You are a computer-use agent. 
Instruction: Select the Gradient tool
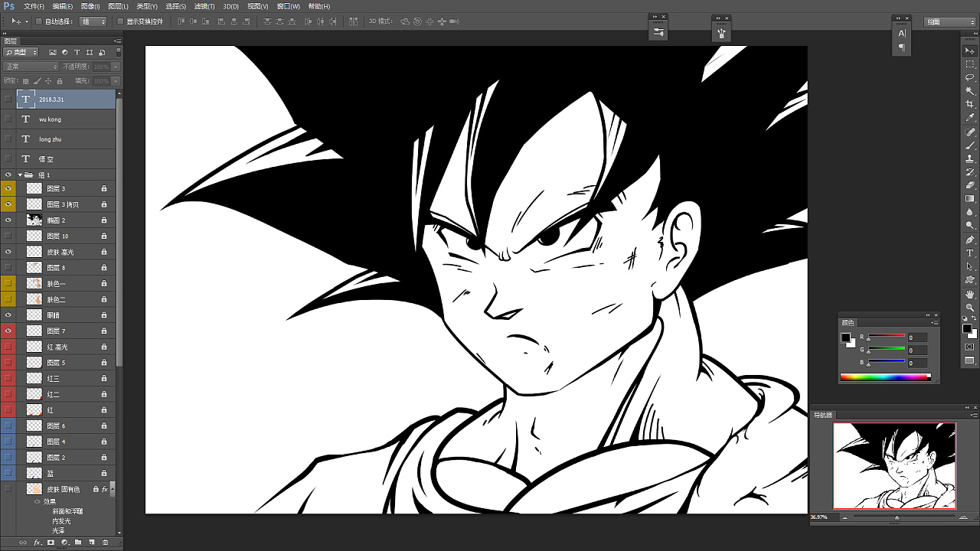(970, 199)
